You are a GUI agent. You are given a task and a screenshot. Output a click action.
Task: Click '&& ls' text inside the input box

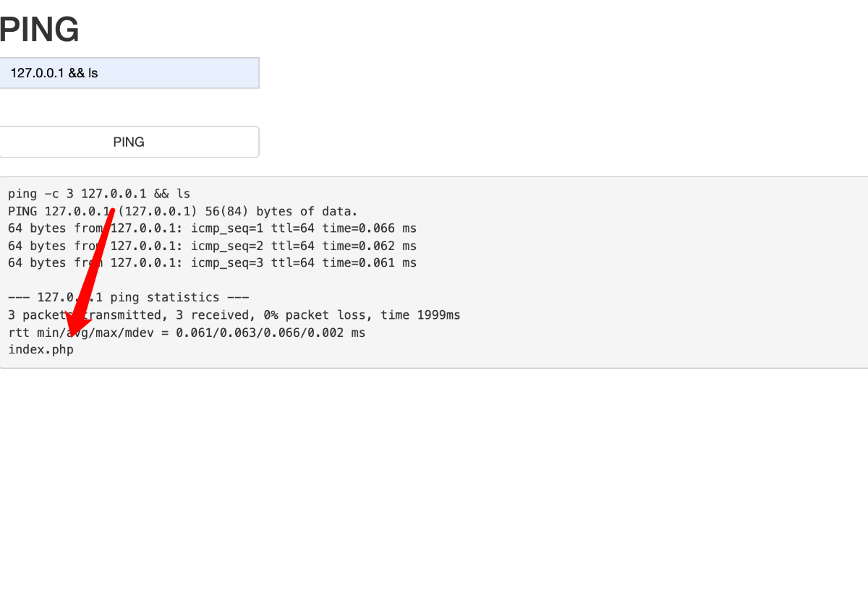coord(83,73)
